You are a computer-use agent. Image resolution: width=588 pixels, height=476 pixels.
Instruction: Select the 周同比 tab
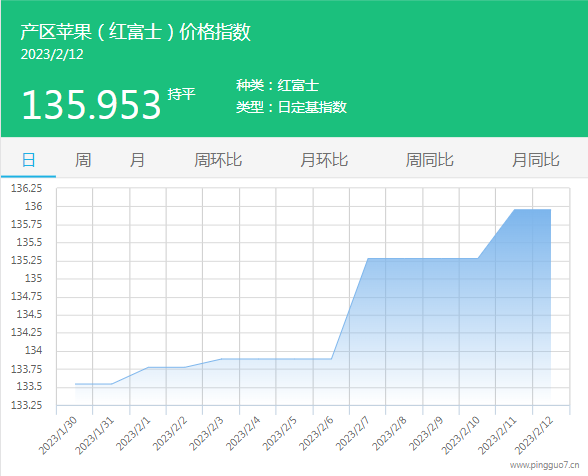coord(430,160)
